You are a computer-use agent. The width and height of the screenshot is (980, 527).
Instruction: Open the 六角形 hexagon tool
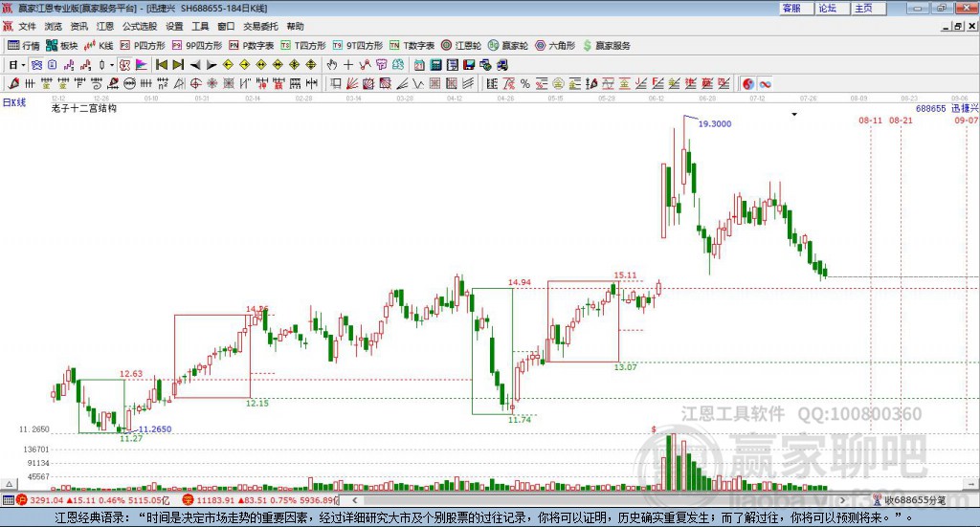click(x=555, y=46)
